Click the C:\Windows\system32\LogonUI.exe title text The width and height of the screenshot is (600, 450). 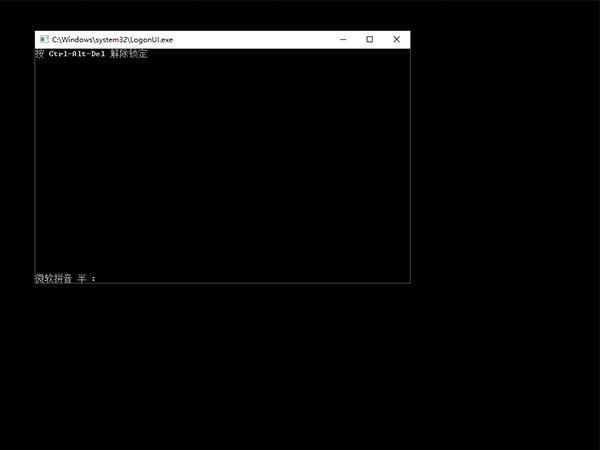(112, 40)
